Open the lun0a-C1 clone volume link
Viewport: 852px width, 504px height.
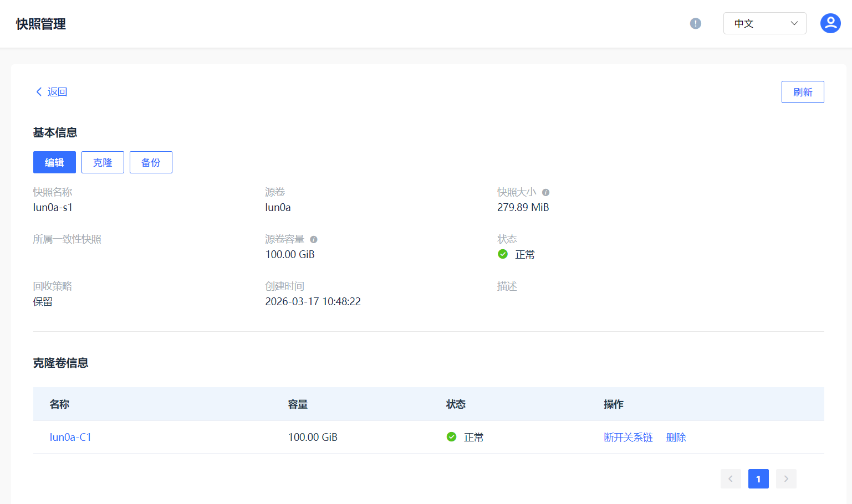70,437
